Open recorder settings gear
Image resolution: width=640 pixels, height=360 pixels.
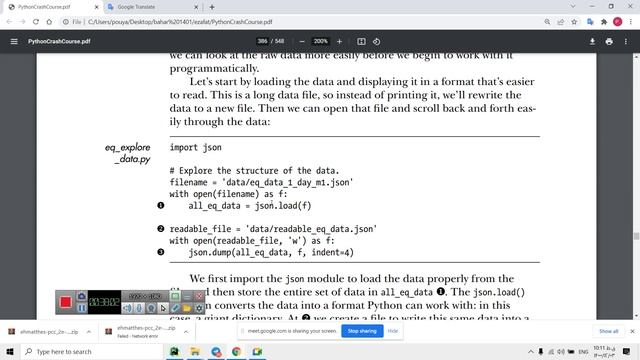pos(199,308)
